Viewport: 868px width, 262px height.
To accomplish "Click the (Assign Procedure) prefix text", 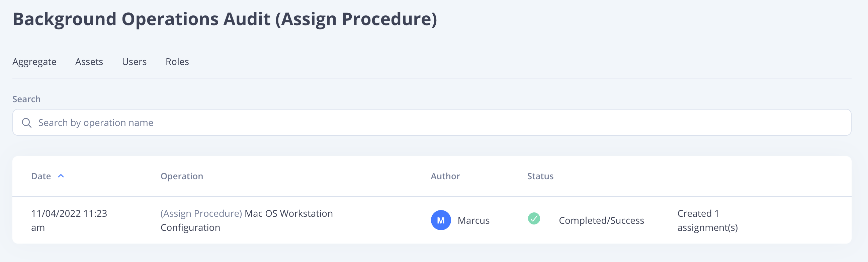I will point(201,213).
